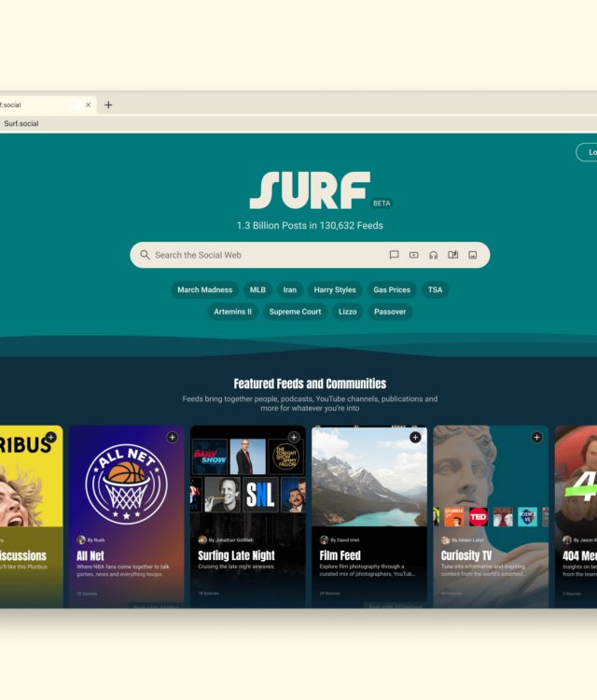The width and height of the screenshot is (597, 700).
Task: Select the Gas Prices topic chip
Action: pyautogui.click(x=392, y=289)
